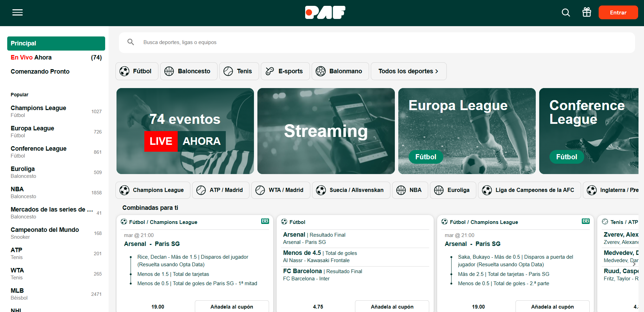Select Fútbol sport chip
This screenshot has width=644, height=312.
coord(137,71)
